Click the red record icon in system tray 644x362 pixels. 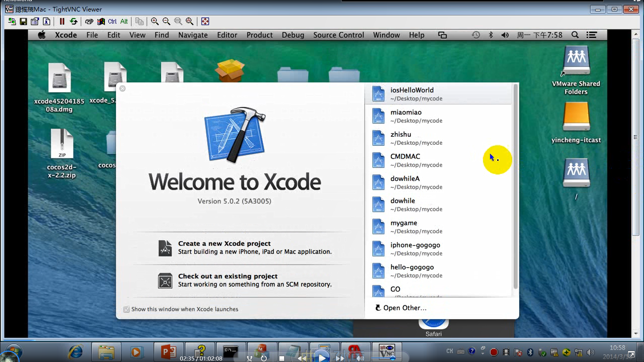(494, 352)
